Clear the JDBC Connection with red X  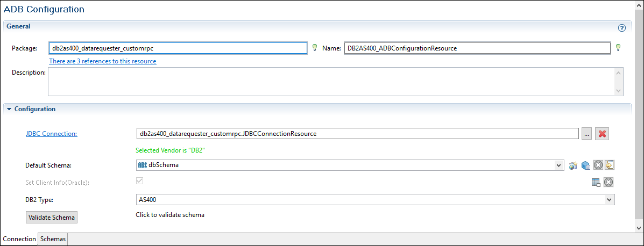(603, 134)
